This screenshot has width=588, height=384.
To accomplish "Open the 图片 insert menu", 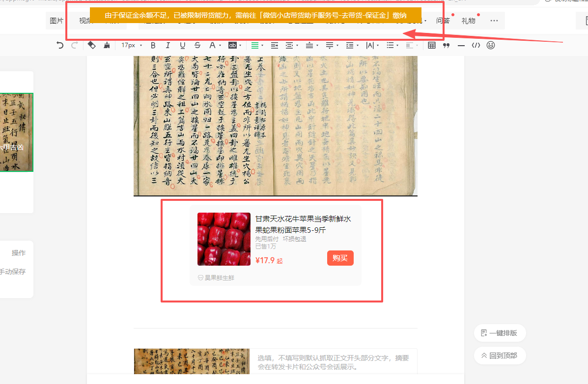I will [56, 21].
